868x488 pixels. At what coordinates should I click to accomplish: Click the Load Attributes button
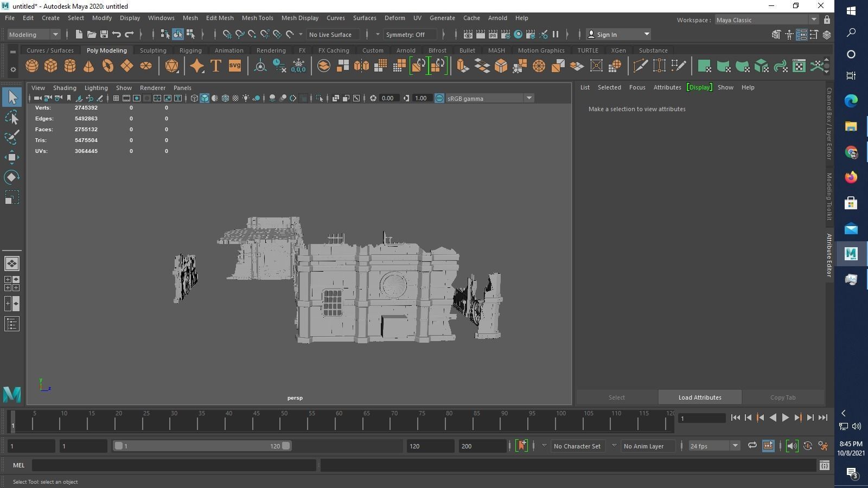699,397
